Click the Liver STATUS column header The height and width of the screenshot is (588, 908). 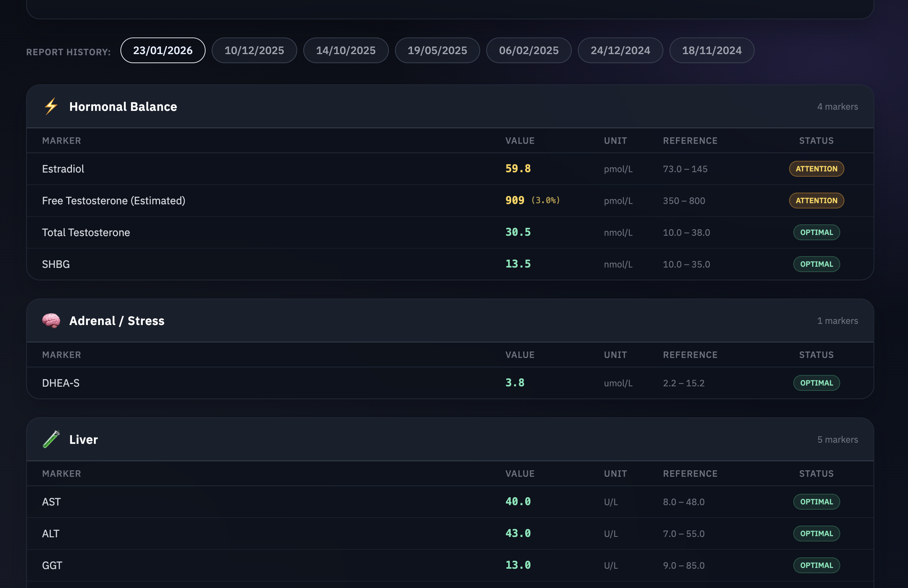click(x=816, y=474)
